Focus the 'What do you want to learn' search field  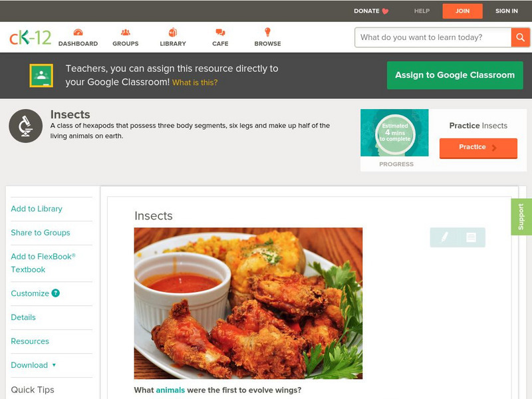pyautogui.click(x=433, y=37)
